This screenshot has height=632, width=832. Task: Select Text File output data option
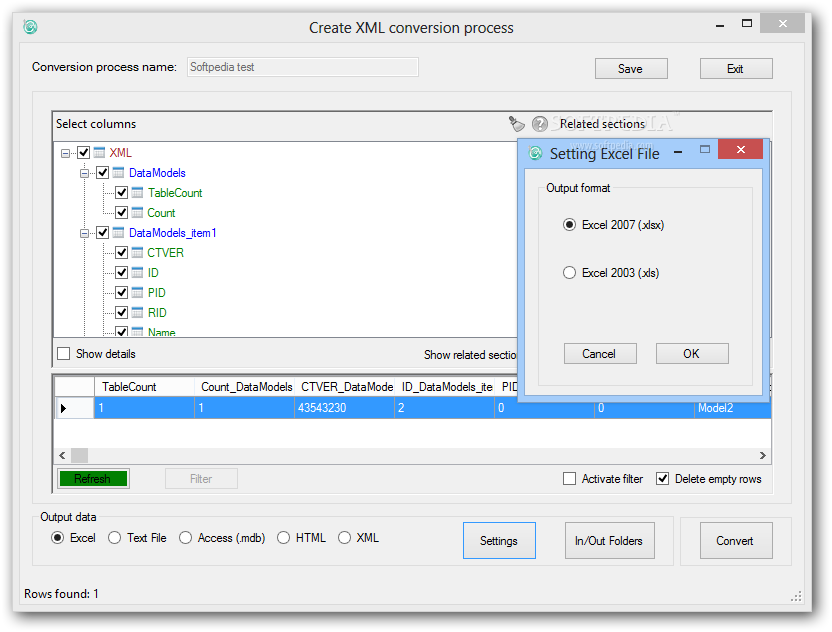(114, 538)
